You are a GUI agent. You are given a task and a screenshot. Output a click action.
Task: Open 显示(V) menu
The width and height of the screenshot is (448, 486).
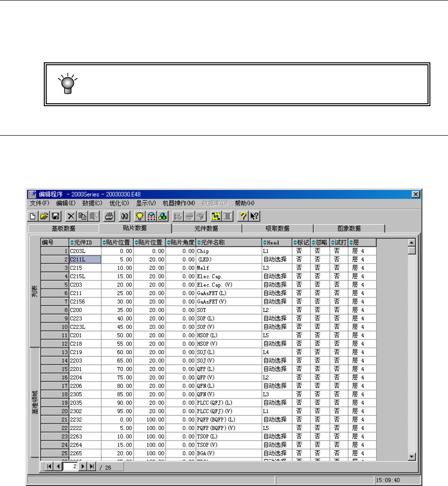tap(146, 203)
